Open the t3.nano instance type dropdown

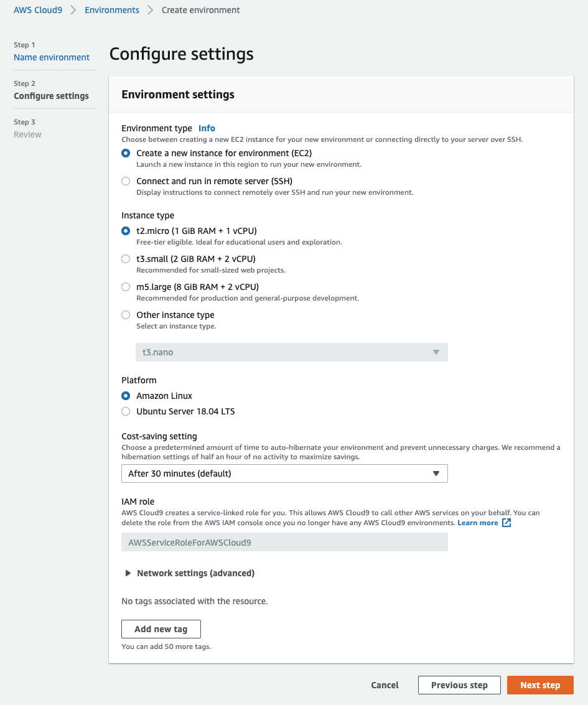coord(291,352)
